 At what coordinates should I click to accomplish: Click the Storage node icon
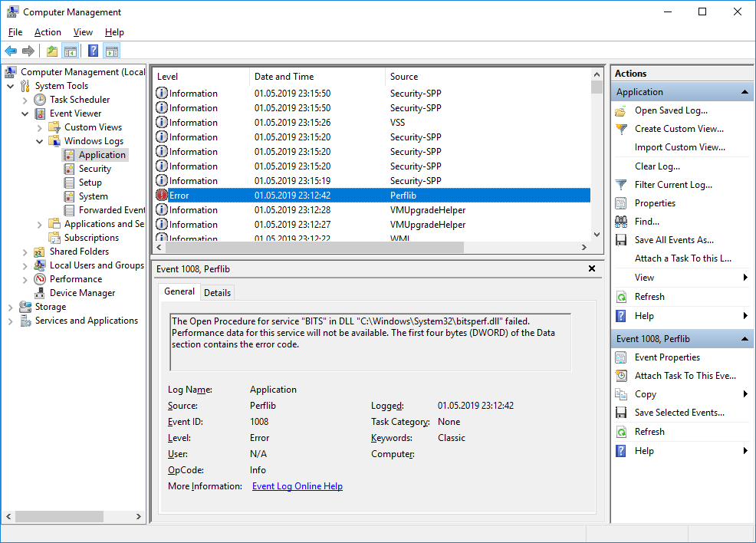click(x=25, y=307)
